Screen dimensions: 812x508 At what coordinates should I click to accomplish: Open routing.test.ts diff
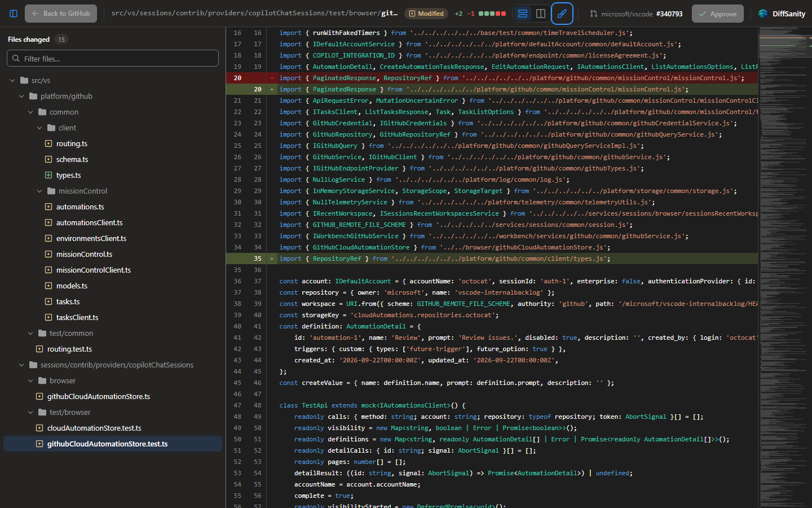coord(113,349)
